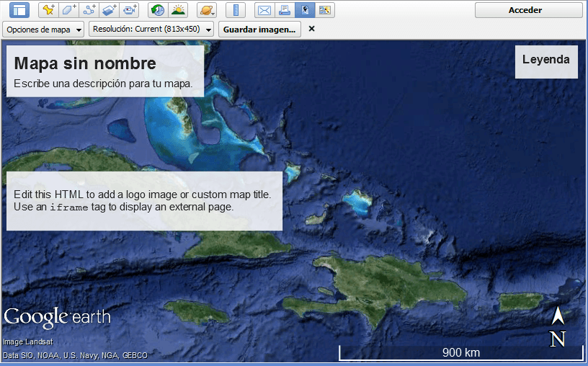Add a placemark with the pushpin icon

[x=48, y=10]
